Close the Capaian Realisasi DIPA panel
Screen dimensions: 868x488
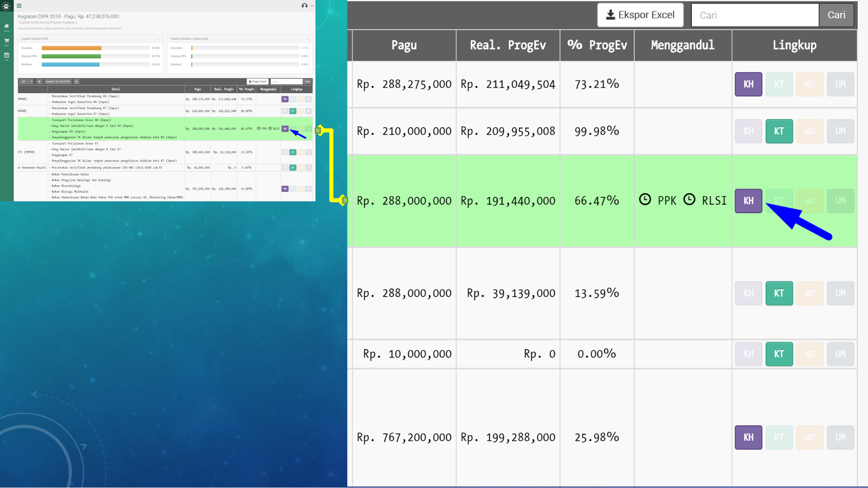[158, 39]
